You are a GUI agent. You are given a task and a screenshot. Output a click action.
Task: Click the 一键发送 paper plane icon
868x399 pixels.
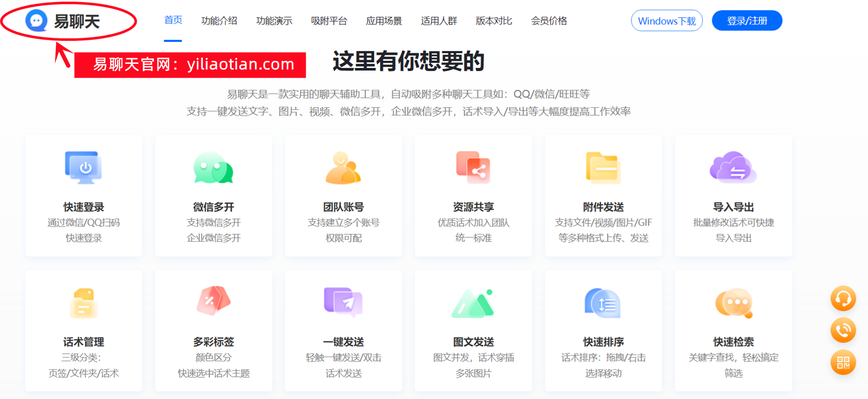(344, 301)
